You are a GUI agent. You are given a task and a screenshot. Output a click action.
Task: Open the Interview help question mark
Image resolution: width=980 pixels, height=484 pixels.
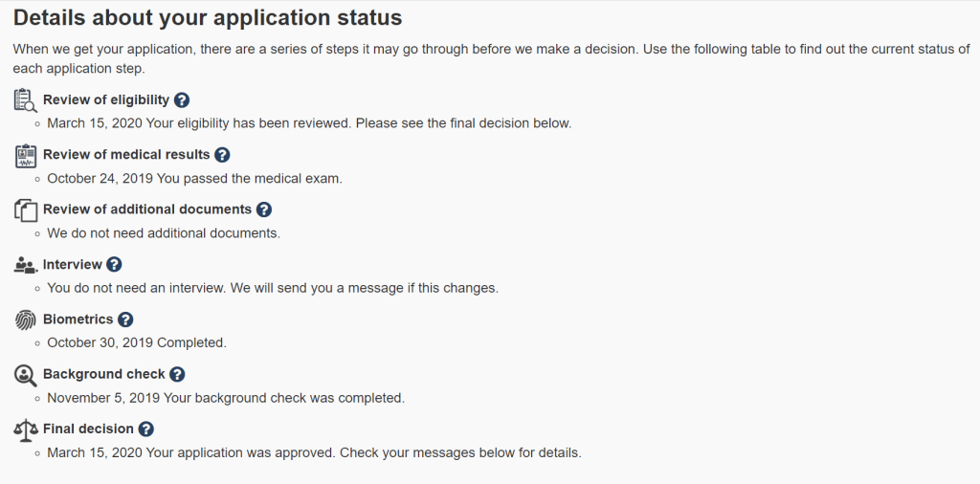pyautogui.click(x=114, y=265)
